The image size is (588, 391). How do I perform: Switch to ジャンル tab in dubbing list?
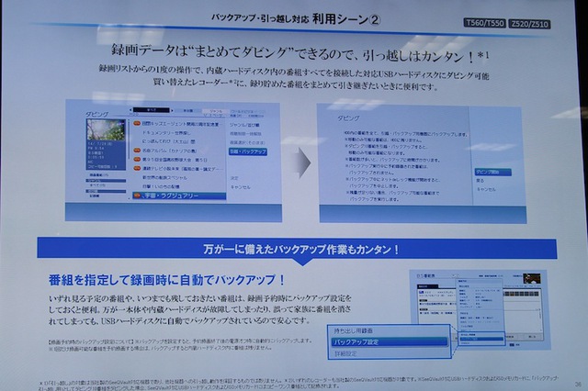click(216, 111)
